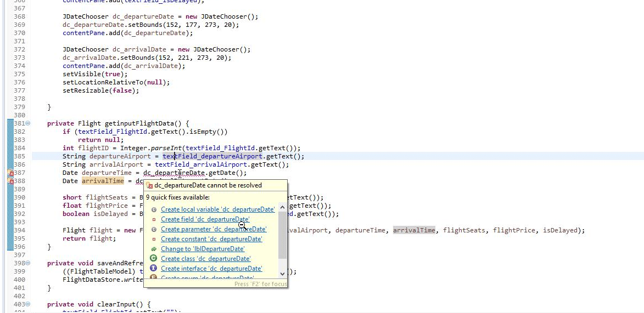Click 'isDelayed' argument on line 394
The image size is (644, 313).
(560, 230)
